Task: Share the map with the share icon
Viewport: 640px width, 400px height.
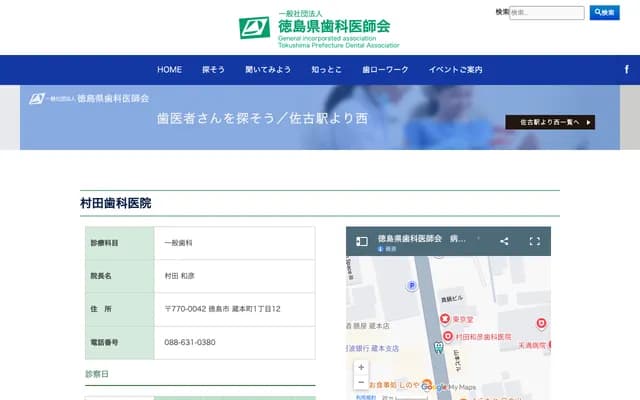Action: click(504, 241)
